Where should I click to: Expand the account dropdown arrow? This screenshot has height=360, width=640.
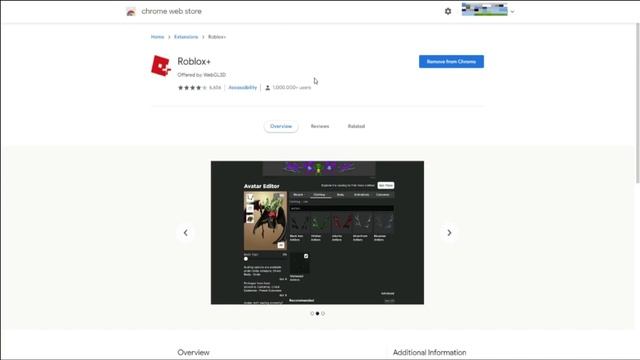point(512,12)
